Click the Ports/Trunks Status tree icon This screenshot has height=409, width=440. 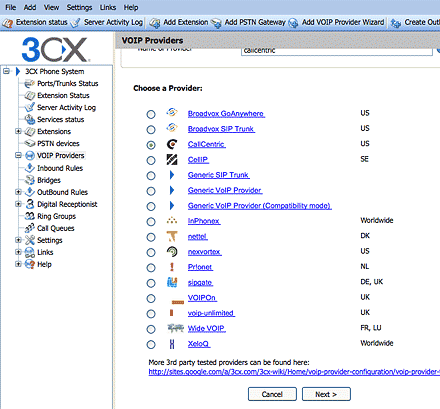tap(30, 83)
